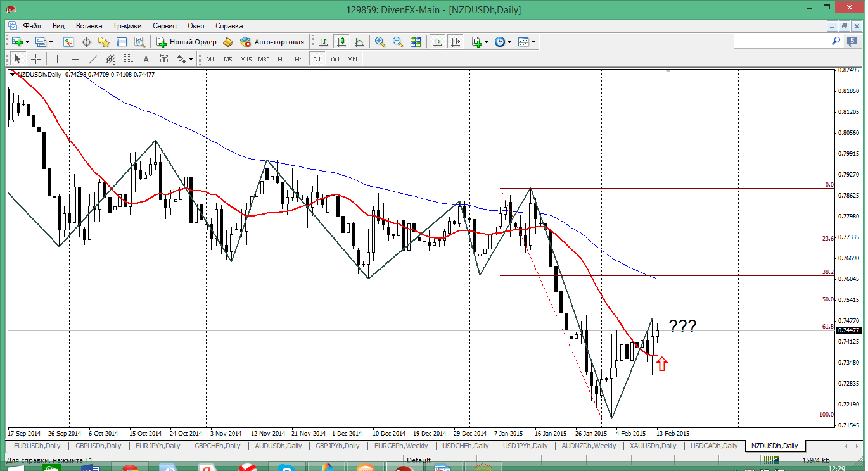The image size is (868, 471).
Task: Switch chart to line chart
Action: [359, 42]
